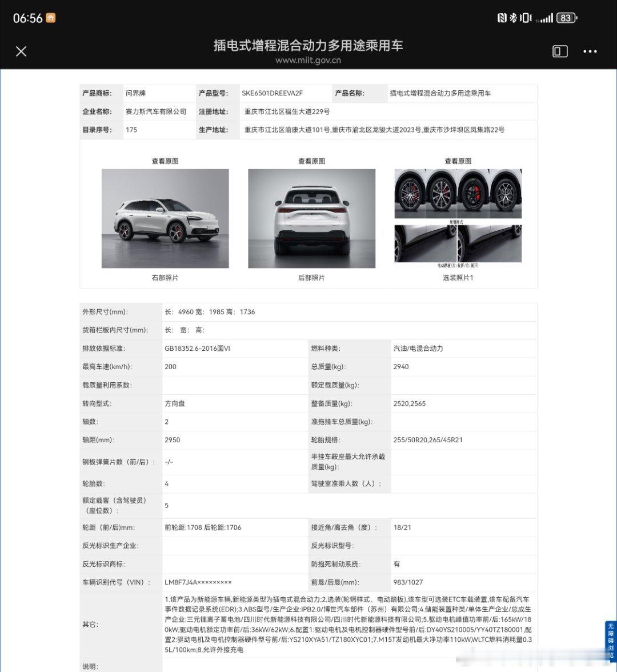Select approach/departure angle value 18/21
The width and height of the screenshot is (617, 672).
point(402,527)
